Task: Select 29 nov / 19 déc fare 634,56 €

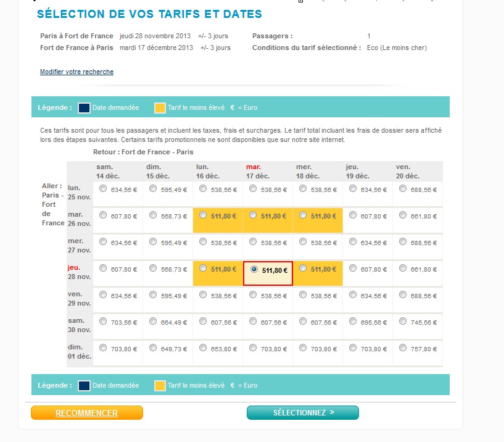Action: pos(353,294)
